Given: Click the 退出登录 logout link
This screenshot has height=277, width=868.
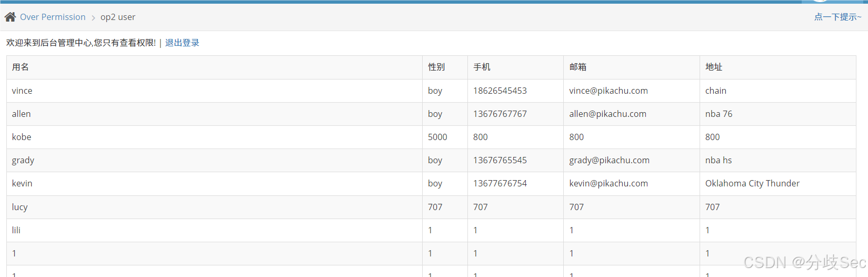Looking at the screenshot, I should coord(182,43).
